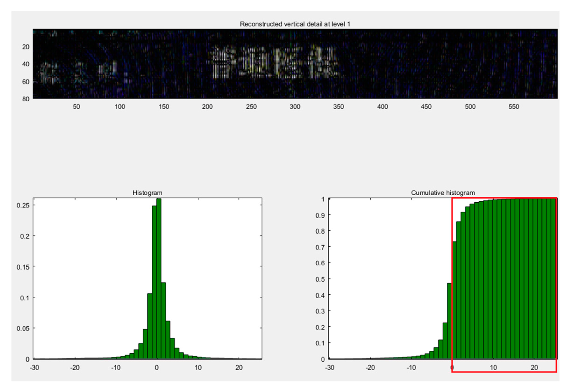The width and height of the screenshot is (571, 392).
Task: Click the 0.1 y-axis label of Histogram
Action: pyautogui.click(x=25, y=298)
